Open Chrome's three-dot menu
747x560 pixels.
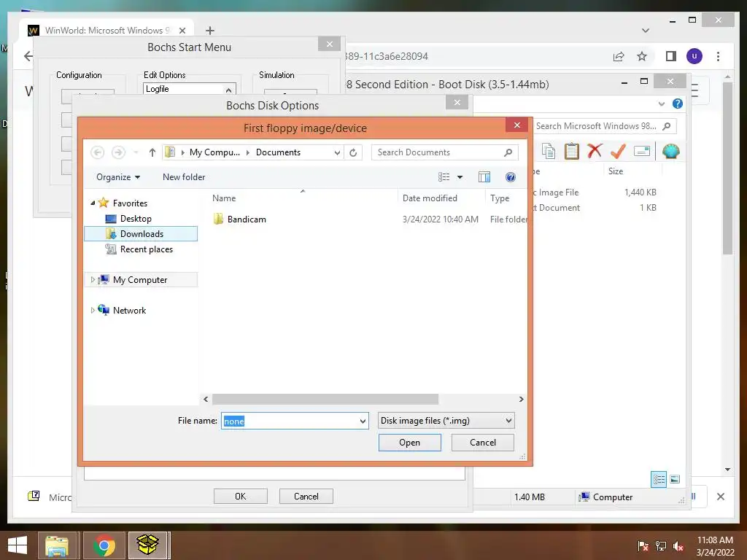[718, 57]
